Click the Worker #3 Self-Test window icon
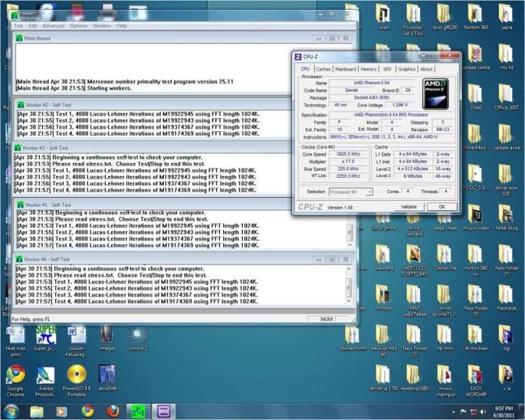Image resolution: width=525 pixels, height=420 pixels. click(x=17, y=148)
